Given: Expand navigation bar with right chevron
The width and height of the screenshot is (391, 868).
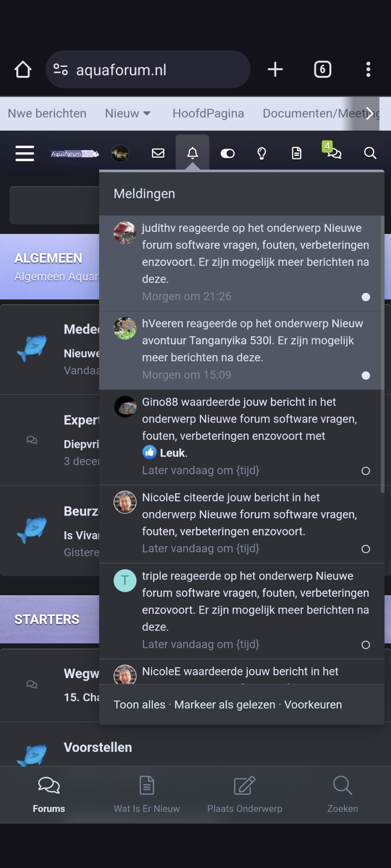Looking at the screenshot, I should [370, 113].
